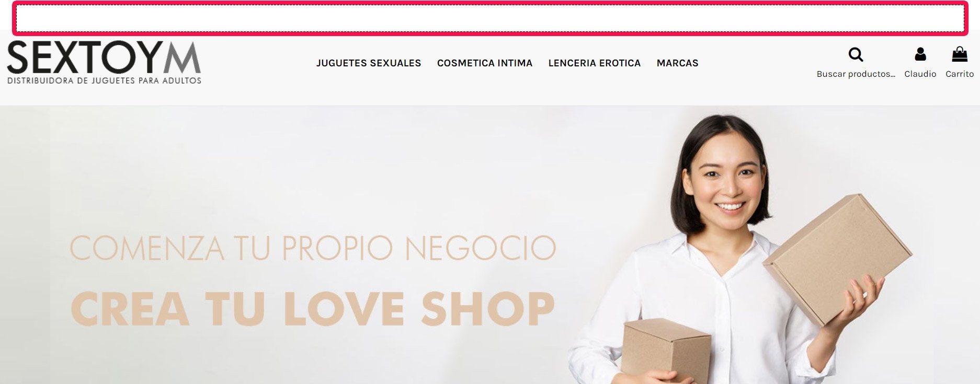Click the empty highlighted top announcement bar
The image size is (980, 384).
click(490, 19)
